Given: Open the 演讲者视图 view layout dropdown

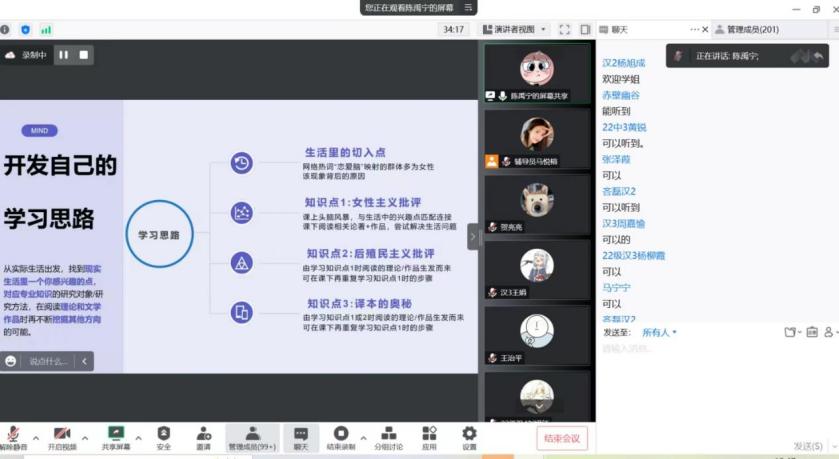Looking at the screenshot, I should pyautogui.click(x=515, y=30).
